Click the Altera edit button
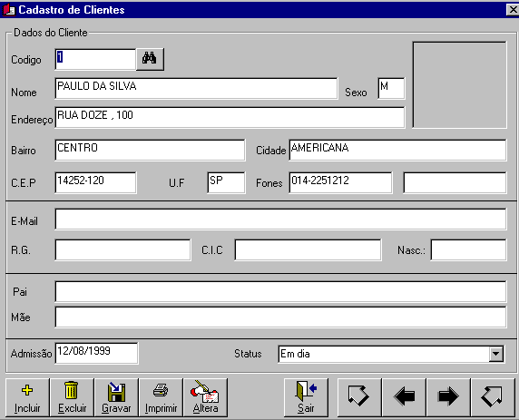 coord(206,397)
